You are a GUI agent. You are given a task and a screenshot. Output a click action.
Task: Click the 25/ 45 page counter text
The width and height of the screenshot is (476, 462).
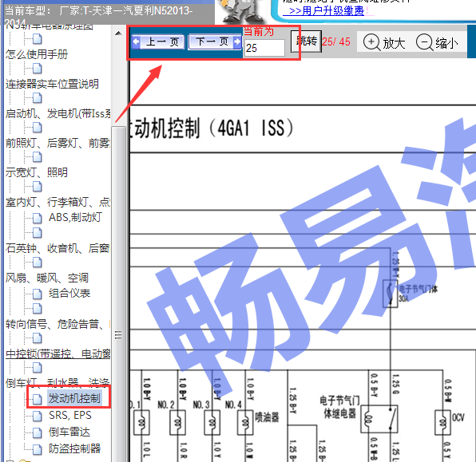click(x=336, y=41)
